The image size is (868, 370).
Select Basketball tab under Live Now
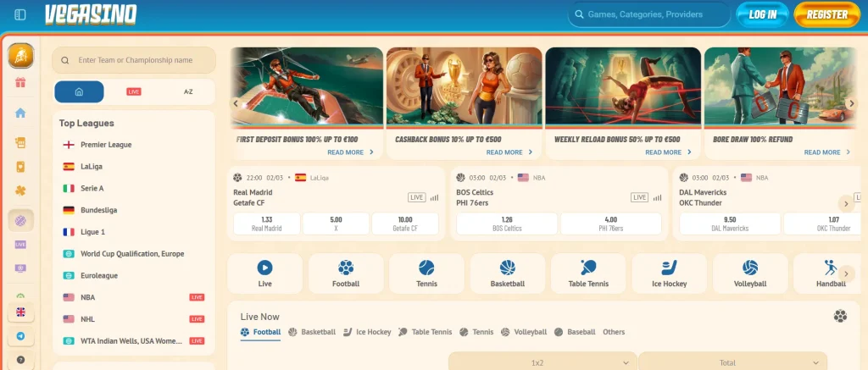(312, 333)
